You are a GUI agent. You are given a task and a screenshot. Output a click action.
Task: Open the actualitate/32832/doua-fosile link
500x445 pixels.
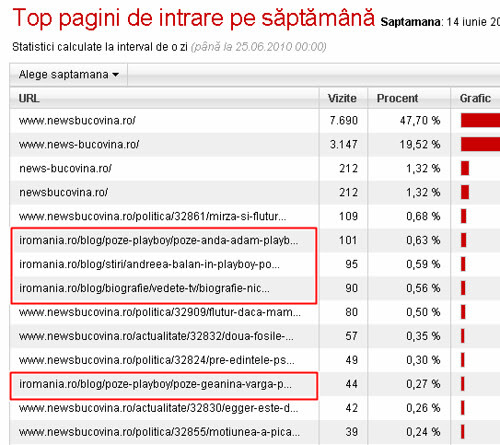156,336
